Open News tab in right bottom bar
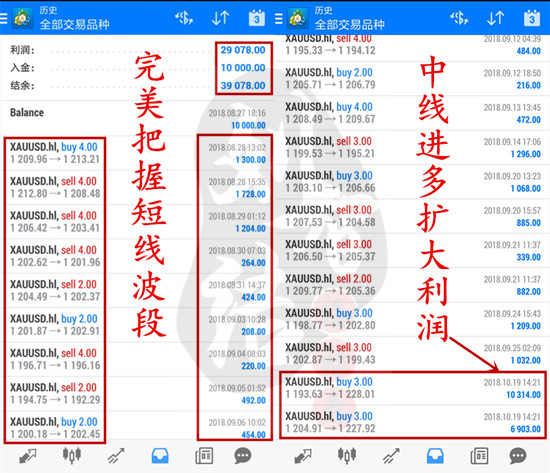The height and width of the screenshot is (473, 550). (x=479, y=456)
